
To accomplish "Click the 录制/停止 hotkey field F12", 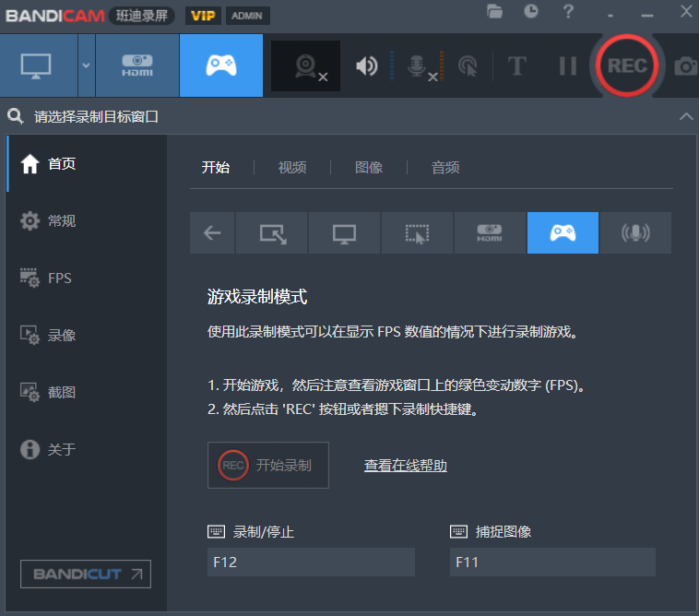I will (x=311, y=563).
